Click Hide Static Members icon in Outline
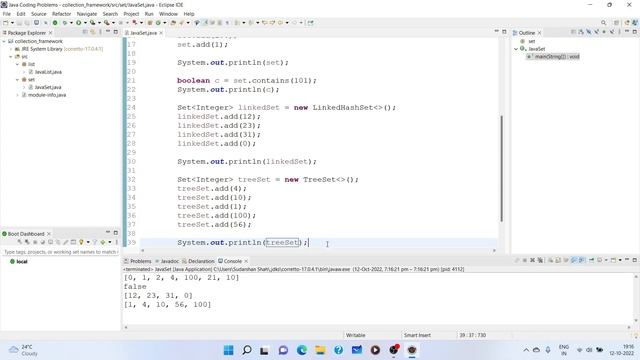The width and height of the screenshot is (640, 360). coord(596,32)
